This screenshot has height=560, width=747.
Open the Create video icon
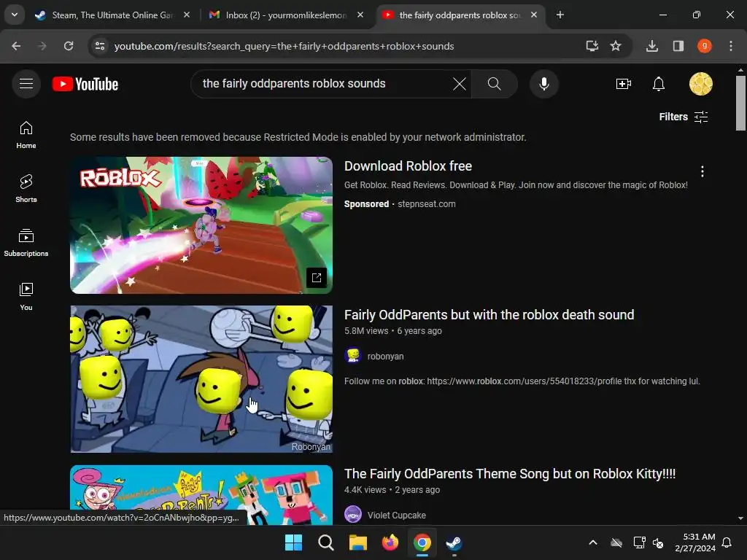(x=623, y=84)
